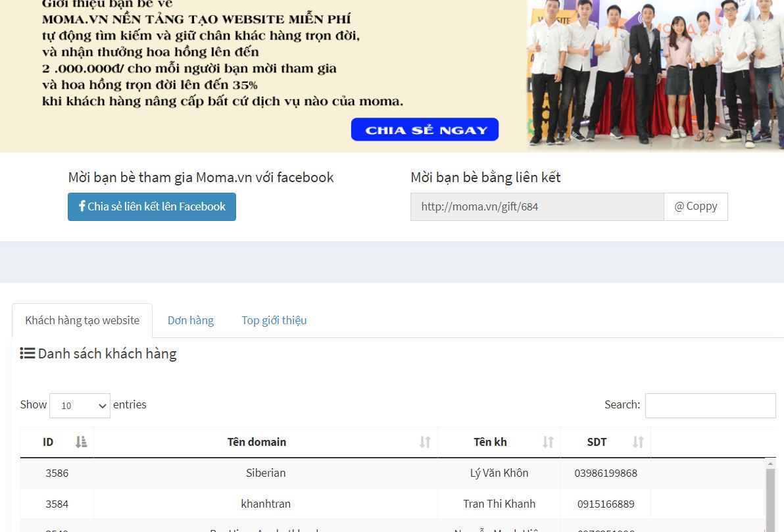784x532 pixels.
Task: Switch to Top giới thiệu tab
Action: [274, 320]
